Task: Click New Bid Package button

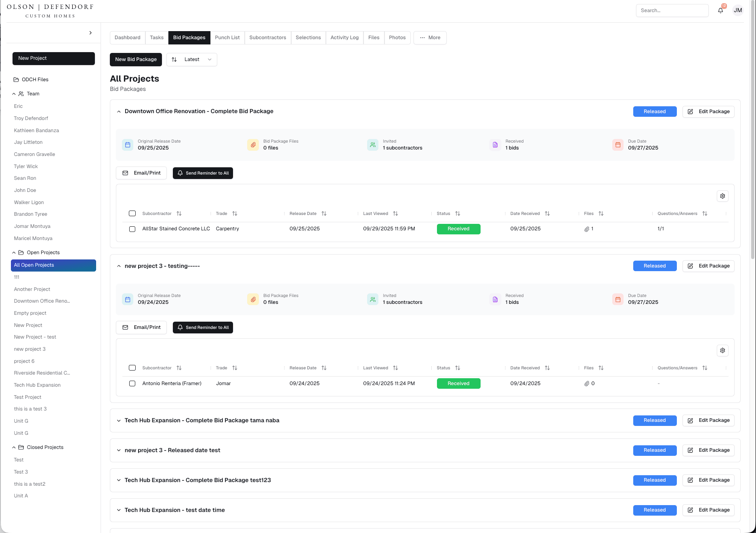Action: tap(136, 59)
